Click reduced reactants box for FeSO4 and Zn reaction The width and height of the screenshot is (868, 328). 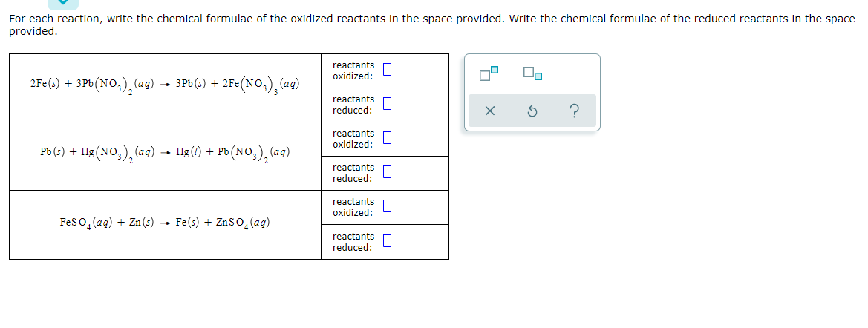pos(388,241)
